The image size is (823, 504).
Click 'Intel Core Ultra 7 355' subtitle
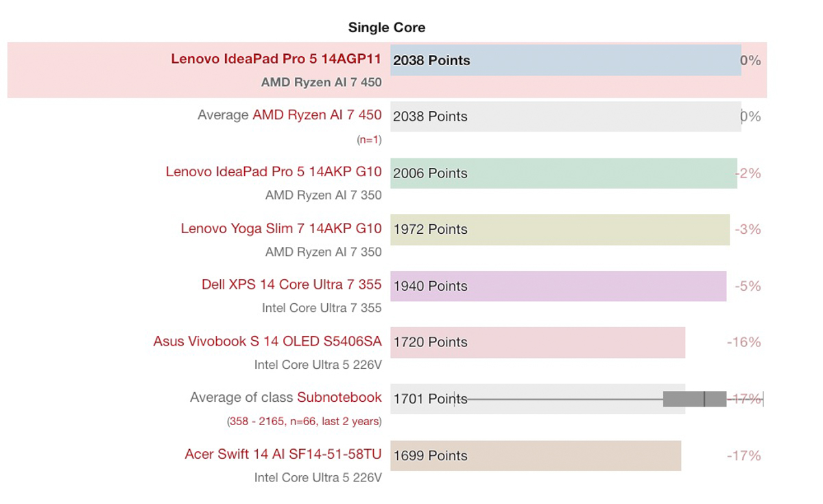pyautogui.click(x=322, y=308)
